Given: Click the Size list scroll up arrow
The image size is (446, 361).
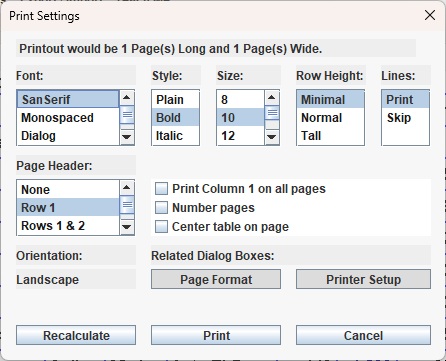Looking at the screenshot, I should (272, 98).
